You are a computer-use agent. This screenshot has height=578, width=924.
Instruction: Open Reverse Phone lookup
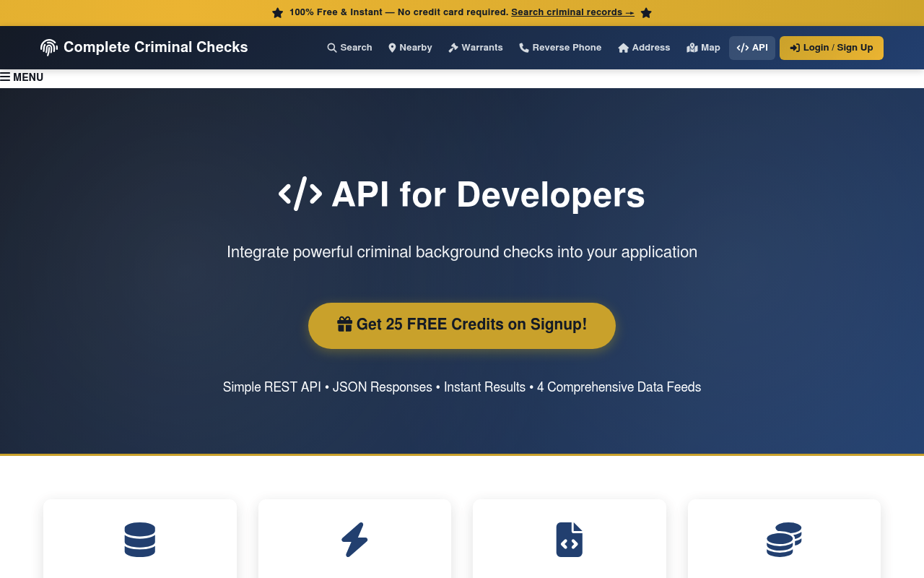pyautogui.click(x=560, y=48)
